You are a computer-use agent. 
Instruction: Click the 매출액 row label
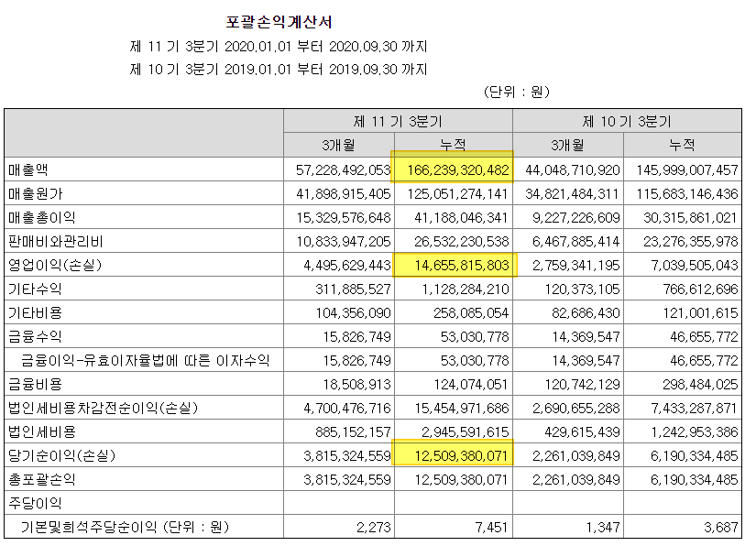coord(27,169)
